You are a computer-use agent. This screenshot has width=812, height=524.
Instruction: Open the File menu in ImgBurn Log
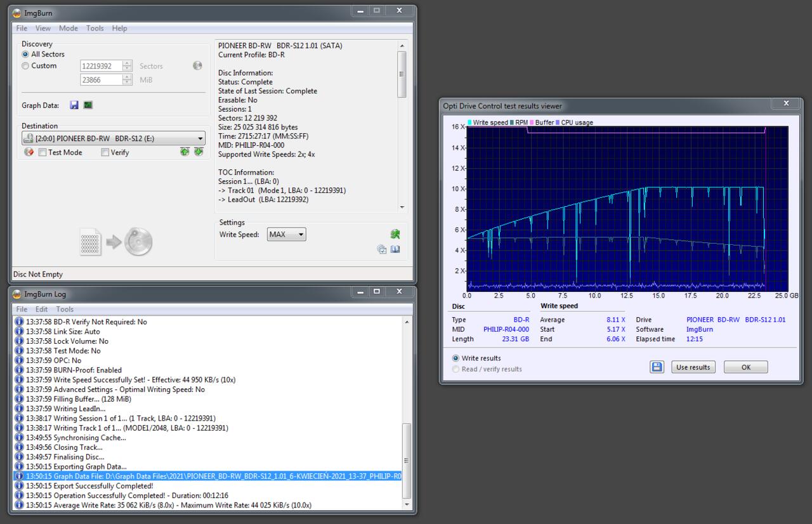click(22, 309)
